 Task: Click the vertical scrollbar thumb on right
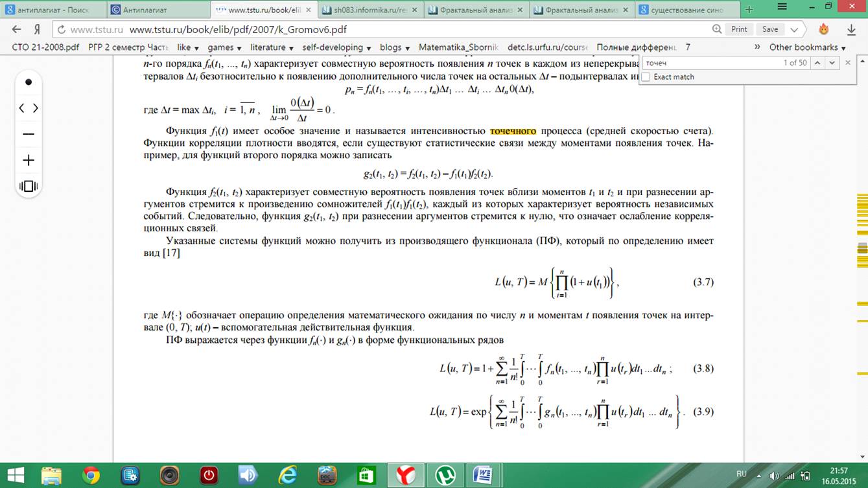862,247
